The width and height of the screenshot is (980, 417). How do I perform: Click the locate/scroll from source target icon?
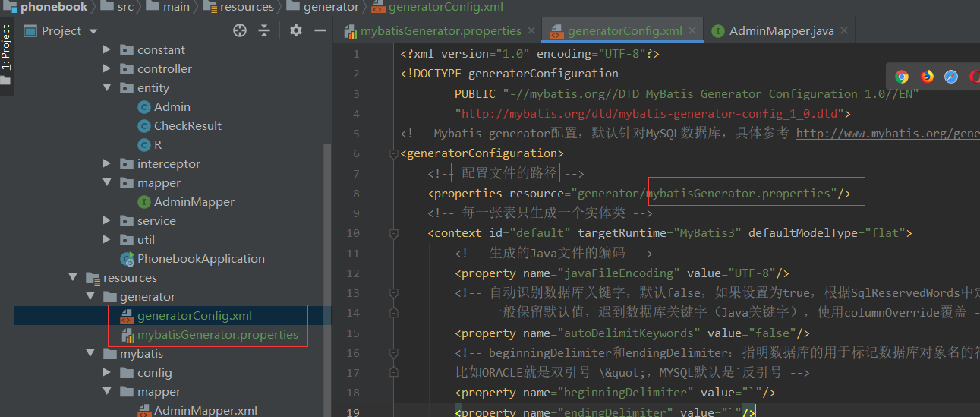point(240,30)
